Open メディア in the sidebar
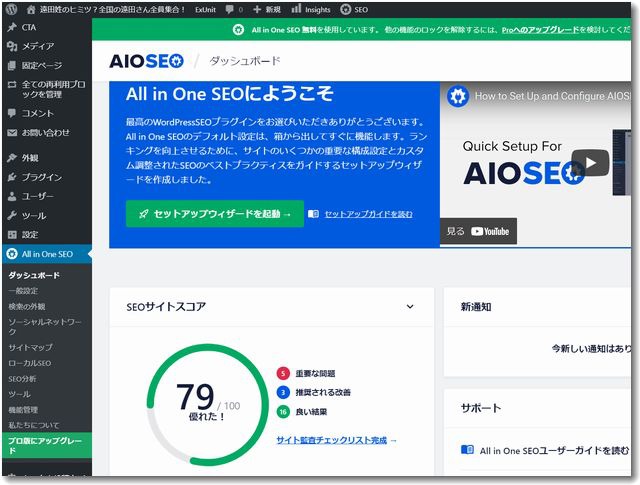 click(38, 46)
